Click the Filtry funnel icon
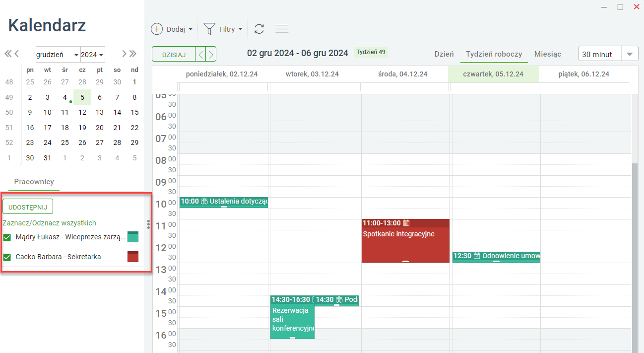This screenshot has height=353, width=644. pyautogui.click(x=209, y=29)
